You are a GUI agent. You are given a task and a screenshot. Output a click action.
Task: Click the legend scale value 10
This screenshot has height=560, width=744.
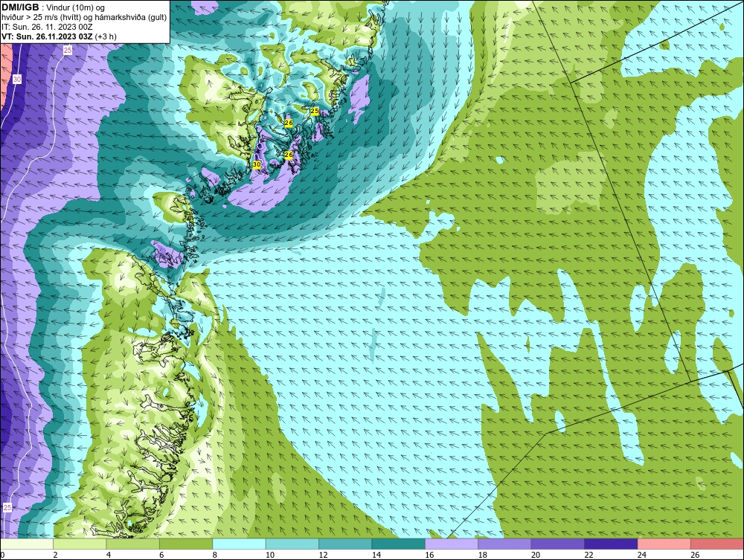(x=270, y=555)
